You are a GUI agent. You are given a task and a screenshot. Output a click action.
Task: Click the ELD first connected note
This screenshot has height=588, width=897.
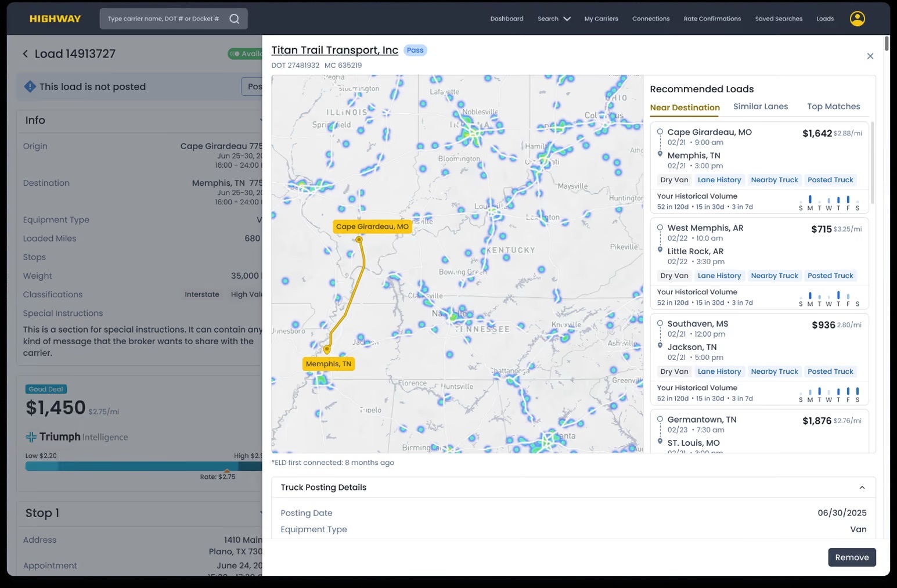[333, 463]
